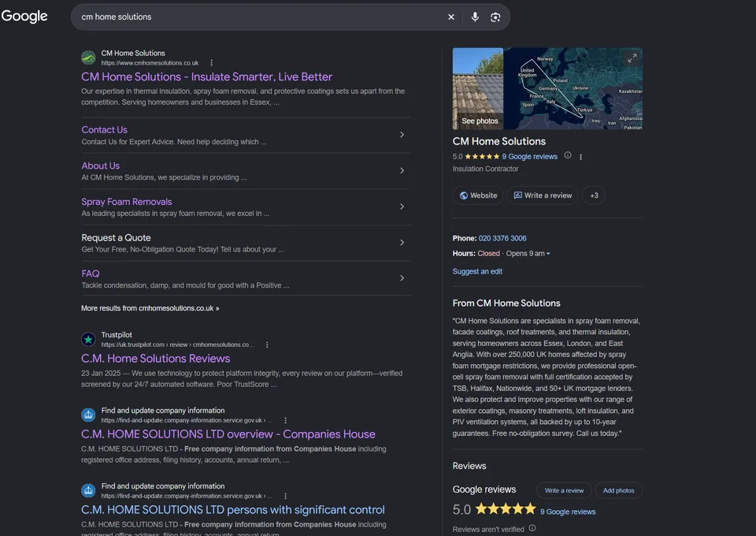Click Suggest an edit link
The width and height of the screenshot is (756, 536).
[x=477, y=272]
